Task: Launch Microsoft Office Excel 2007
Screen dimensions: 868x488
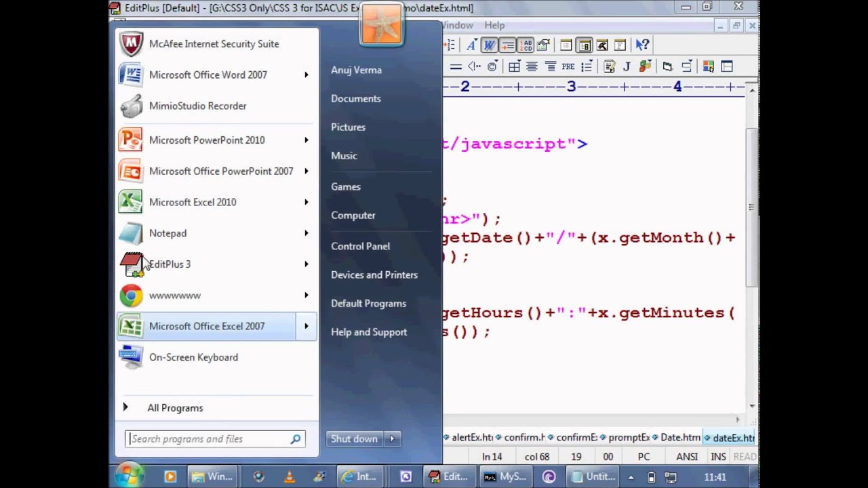Action: tap(207, 327)
